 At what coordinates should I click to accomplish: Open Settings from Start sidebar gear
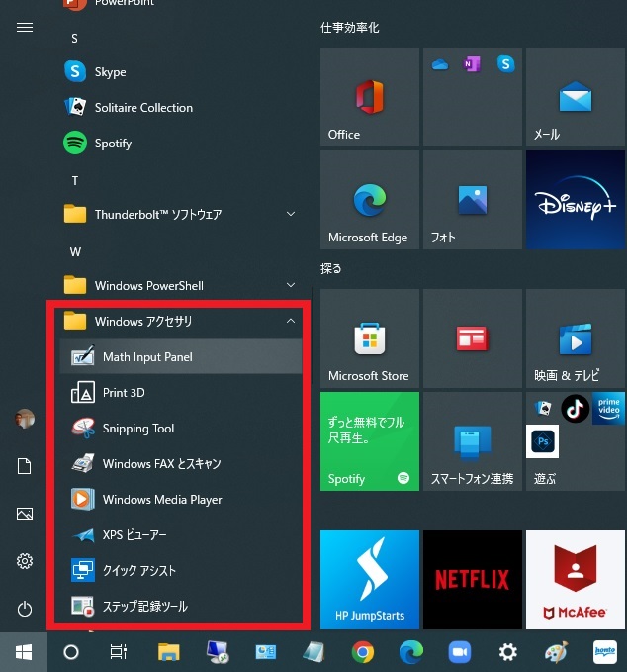click(25, 561)
